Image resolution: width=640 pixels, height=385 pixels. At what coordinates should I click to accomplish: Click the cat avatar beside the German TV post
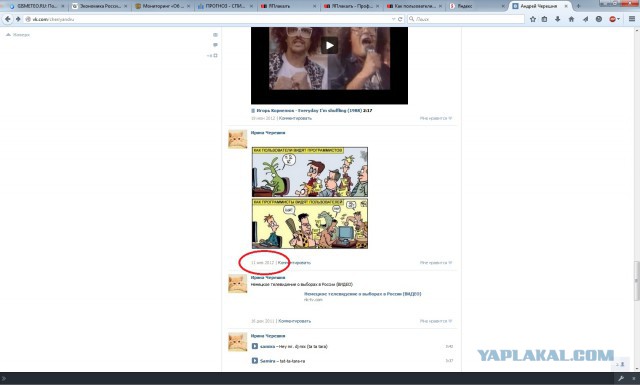238,284
